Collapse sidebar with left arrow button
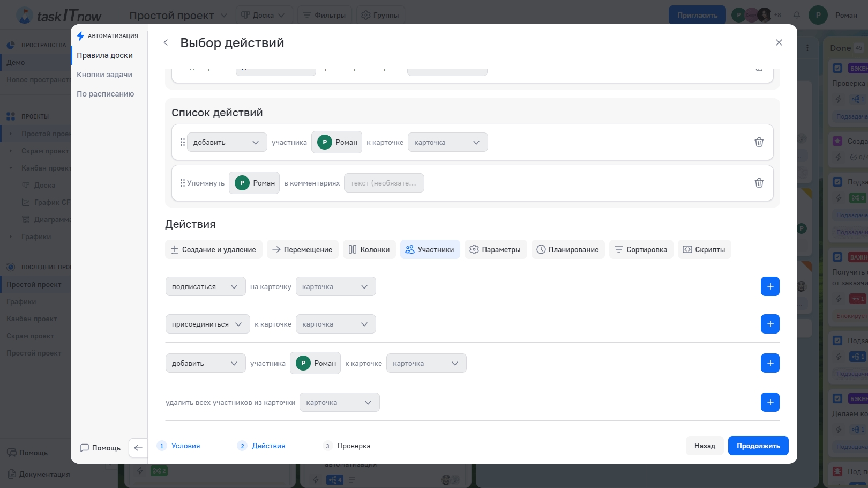The width and height of the screenshot is (868, 488). [x=138, y=448]
